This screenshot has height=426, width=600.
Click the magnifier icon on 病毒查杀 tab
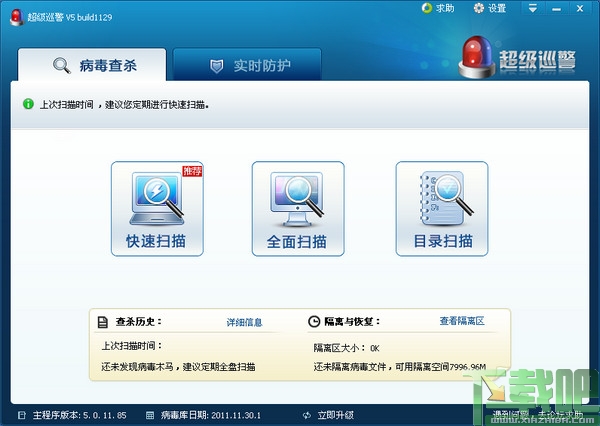62,65
